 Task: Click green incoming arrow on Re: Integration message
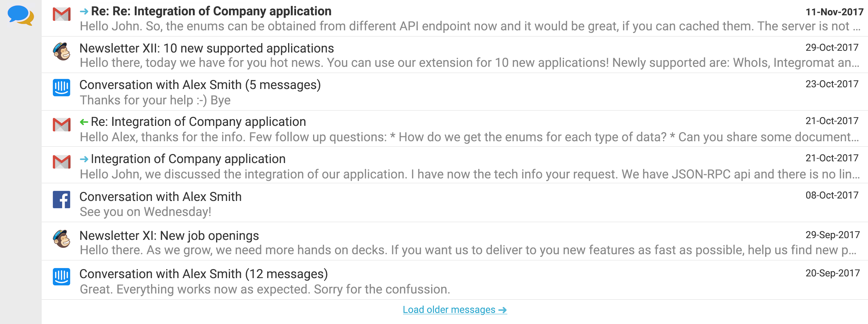(84, 122)
